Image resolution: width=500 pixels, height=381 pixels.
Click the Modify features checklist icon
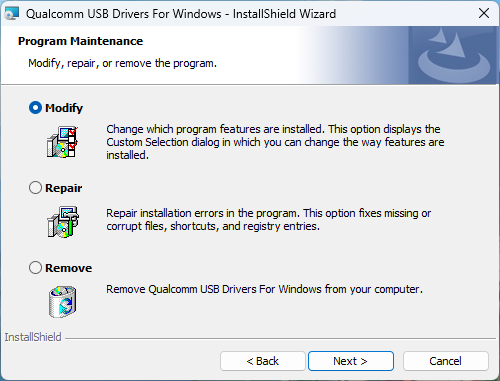(63, 142)
